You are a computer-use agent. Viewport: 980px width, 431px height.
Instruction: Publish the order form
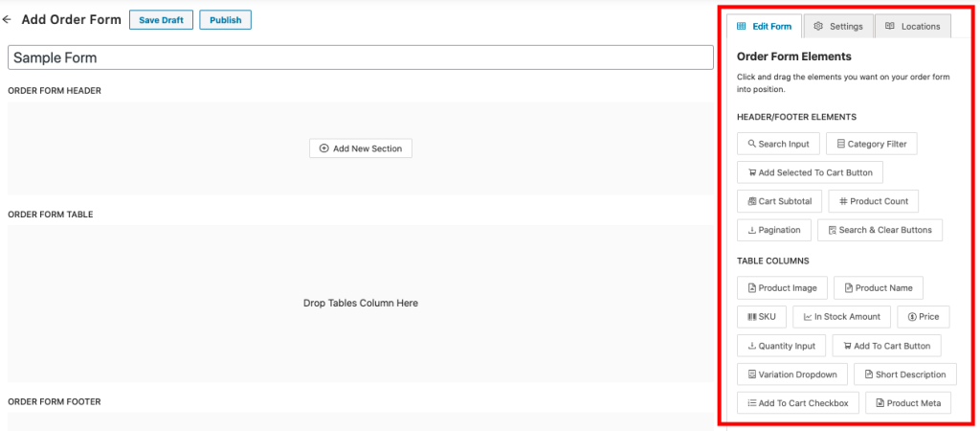pos(225,20)
